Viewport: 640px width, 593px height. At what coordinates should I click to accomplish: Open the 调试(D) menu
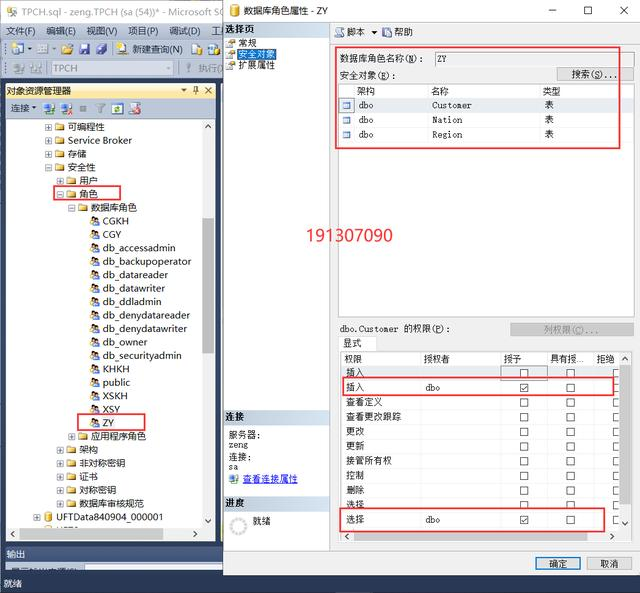pos(185,31)
